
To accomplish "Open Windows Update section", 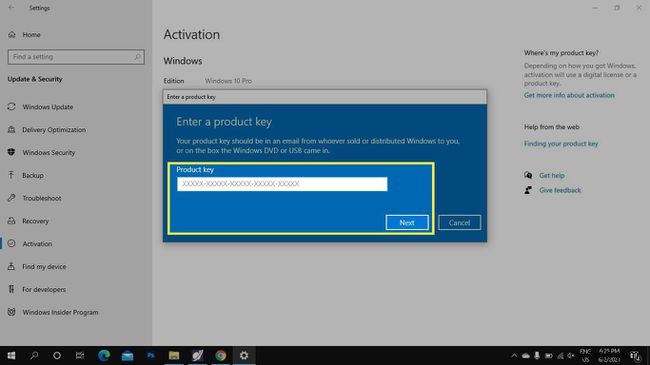I will [48, 107].
